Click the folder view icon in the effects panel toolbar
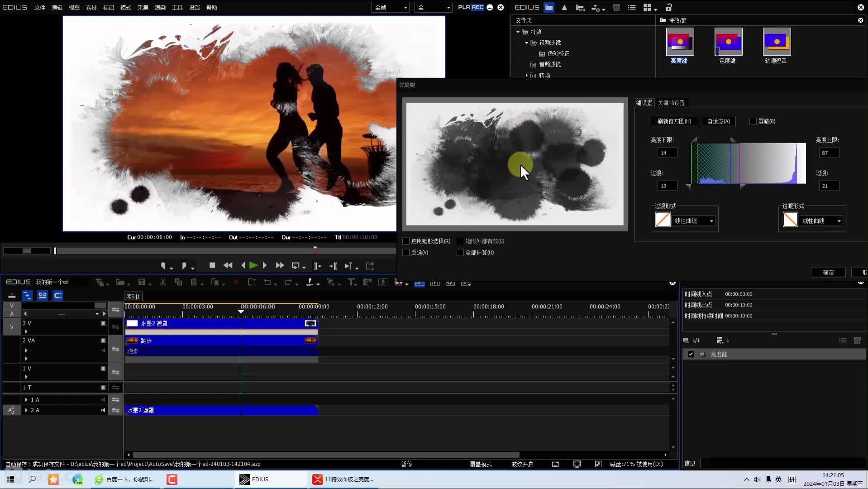The width and height of the screenshot is (868, 489). click(x=549, y=7)
